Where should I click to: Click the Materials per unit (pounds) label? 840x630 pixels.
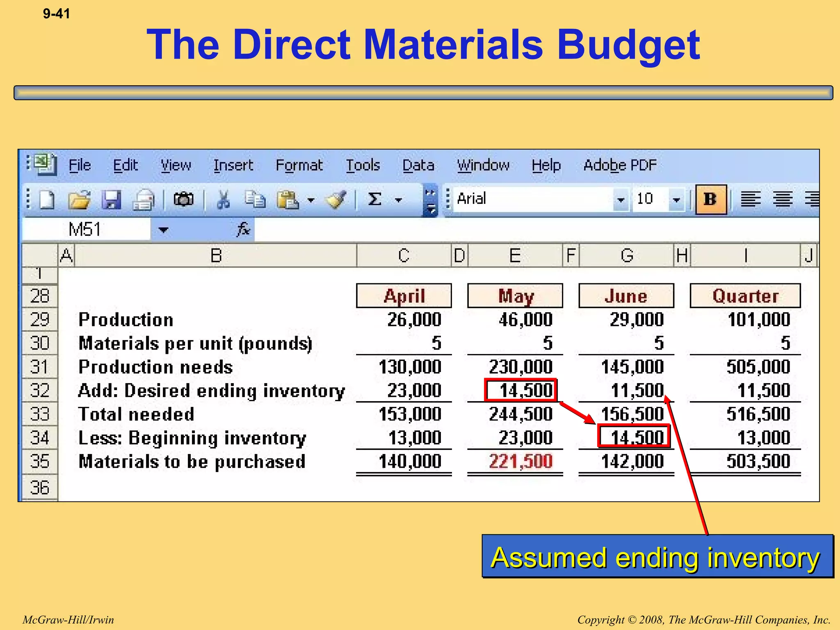[195, 344]
